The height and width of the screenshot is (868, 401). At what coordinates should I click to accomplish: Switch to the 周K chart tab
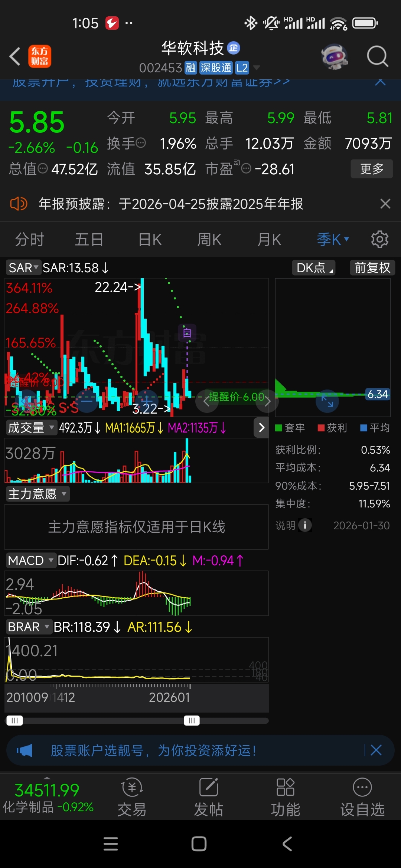point(209,240)
